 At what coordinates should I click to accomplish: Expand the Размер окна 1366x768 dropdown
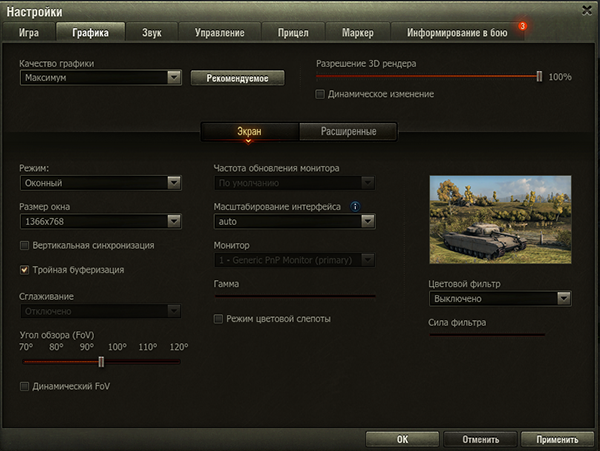pyautogui.click(x=101, y=221)
